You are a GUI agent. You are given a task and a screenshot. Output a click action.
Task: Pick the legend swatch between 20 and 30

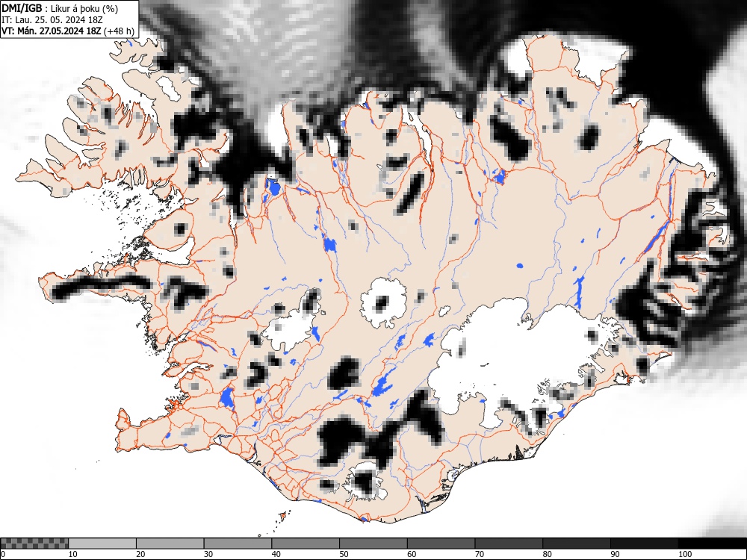click(x=170, y=544)
